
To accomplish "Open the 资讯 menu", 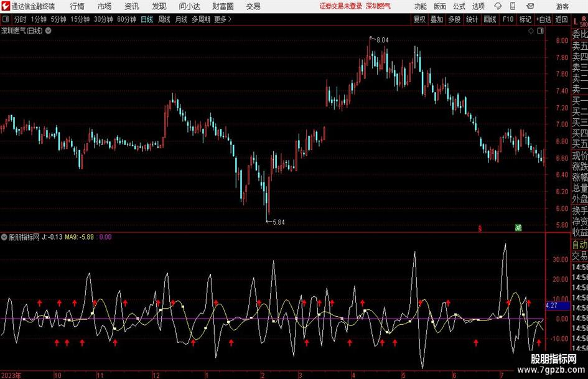I will [x=132, y=6].
